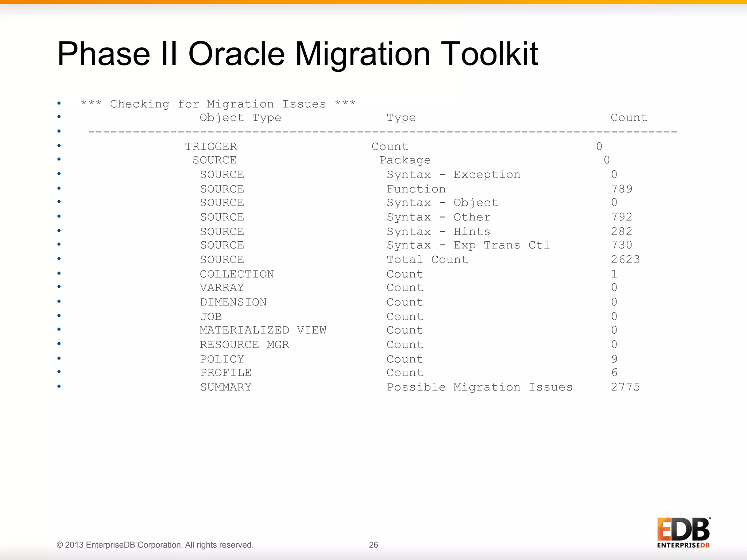Click the EnterpriseDB logo
Screen dimensions: 747x560
pyautogui.click(x=684, y=533)
